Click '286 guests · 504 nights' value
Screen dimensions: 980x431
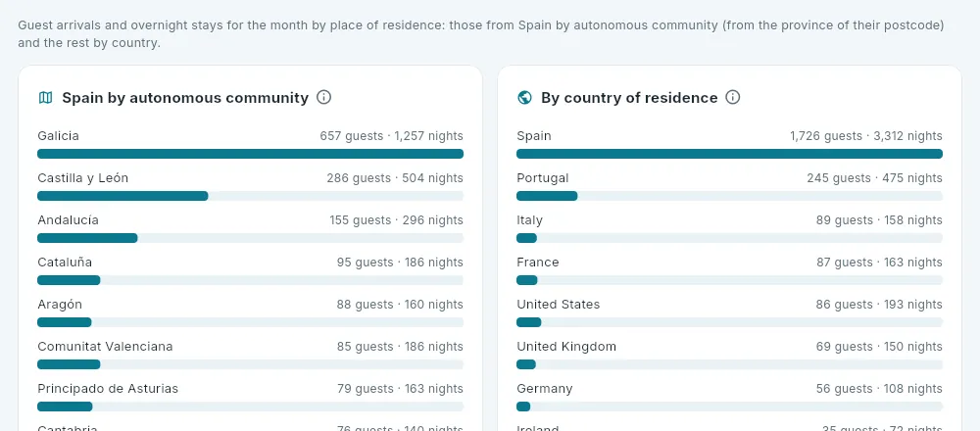pyautogui.click(x=395, y=178)
